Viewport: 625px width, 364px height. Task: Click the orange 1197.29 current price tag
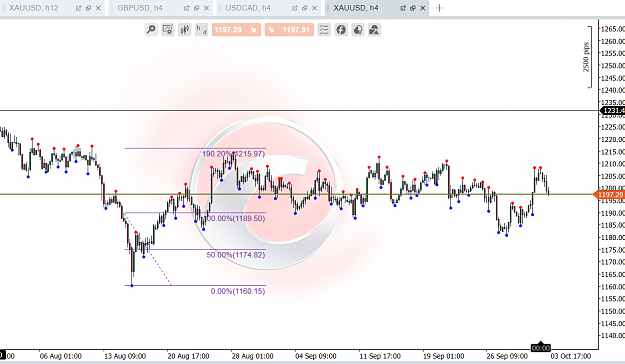coord(610,195)
